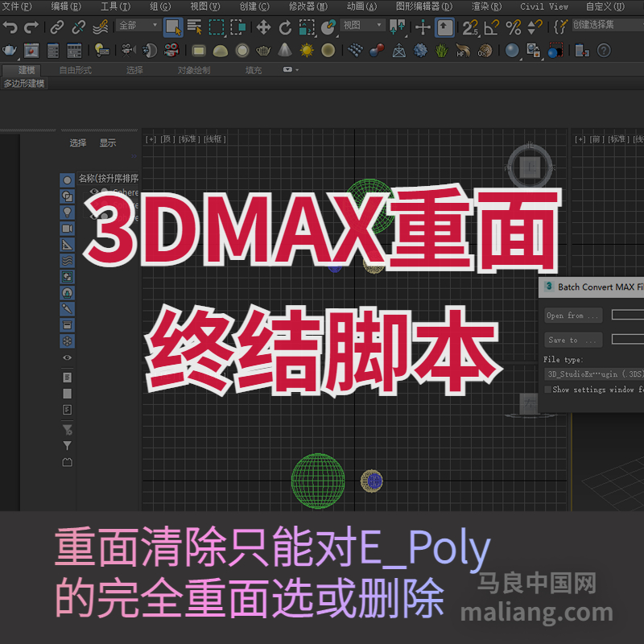Open Edit Named Selection Sets
Screen dimensions: 644x644
pos(560,27)
